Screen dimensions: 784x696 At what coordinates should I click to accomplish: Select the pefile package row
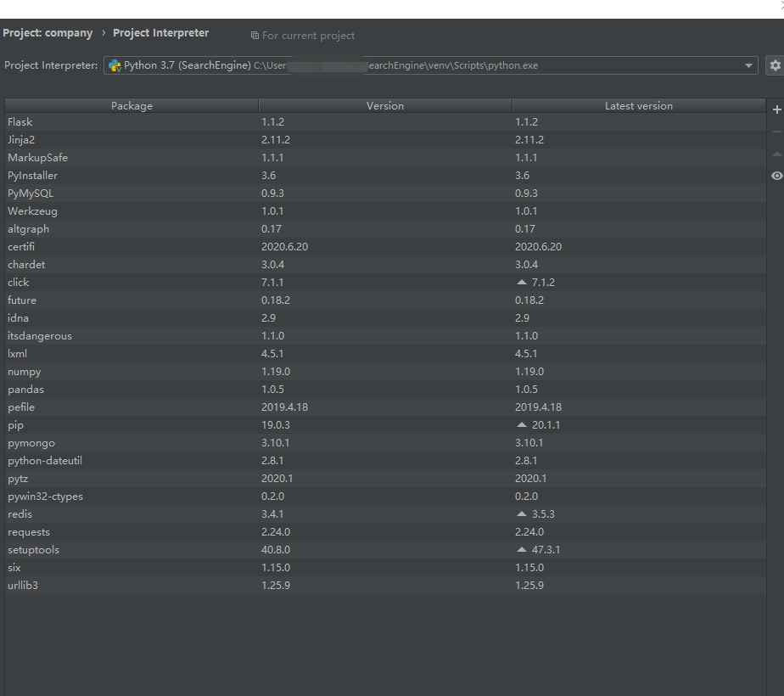[385, 407]
